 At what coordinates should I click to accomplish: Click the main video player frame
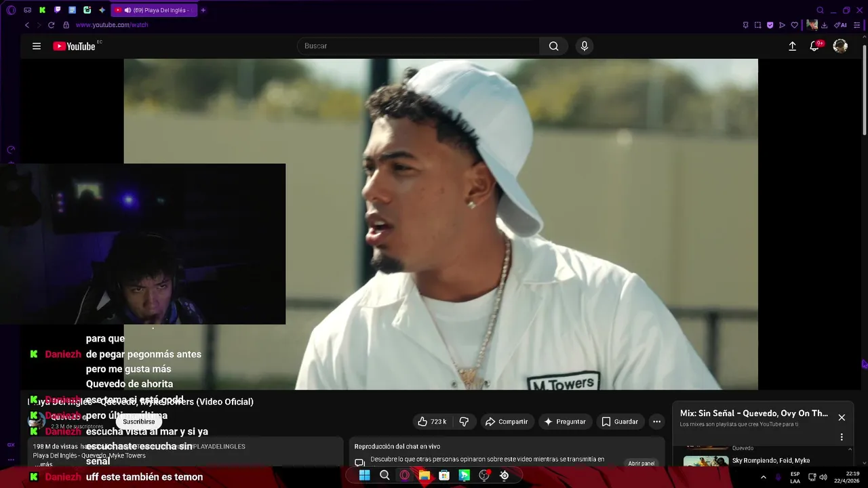coord(441,224)
